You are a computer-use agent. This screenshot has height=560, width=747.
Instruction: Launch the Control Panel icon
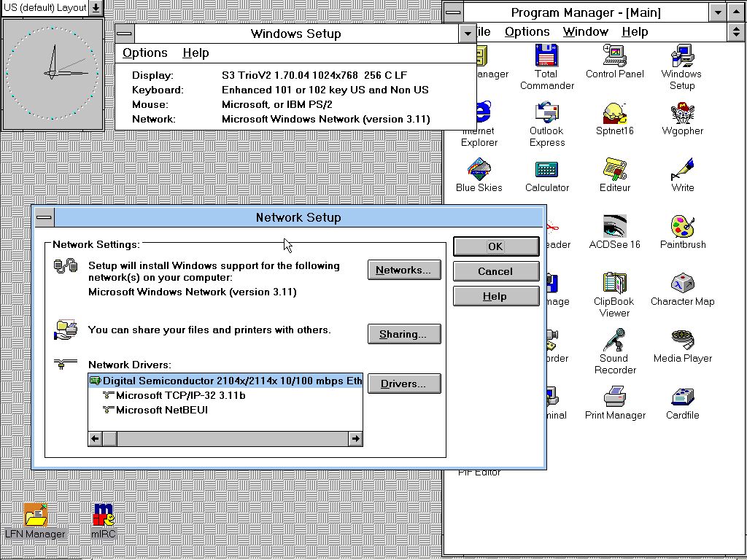pos(614,56)
